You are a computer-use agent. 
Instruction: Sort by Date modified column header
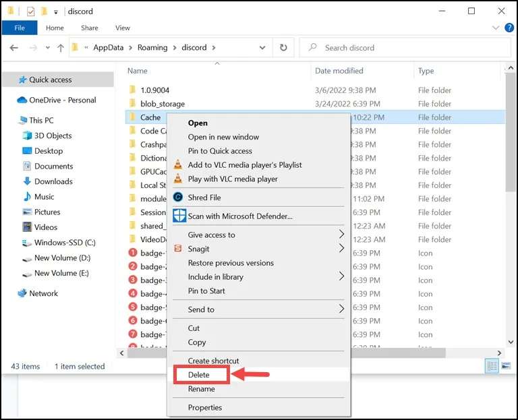339,71
